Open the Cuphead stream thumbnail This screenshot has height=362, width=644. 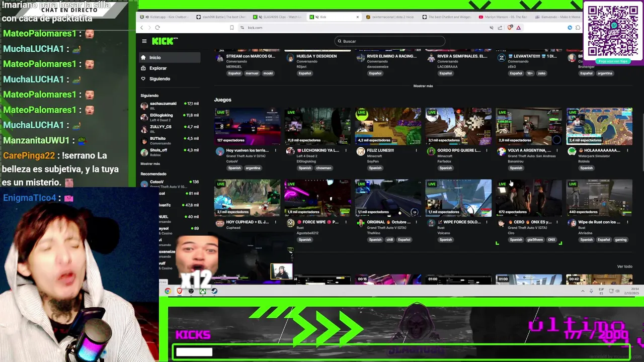[x=247, y=198]
